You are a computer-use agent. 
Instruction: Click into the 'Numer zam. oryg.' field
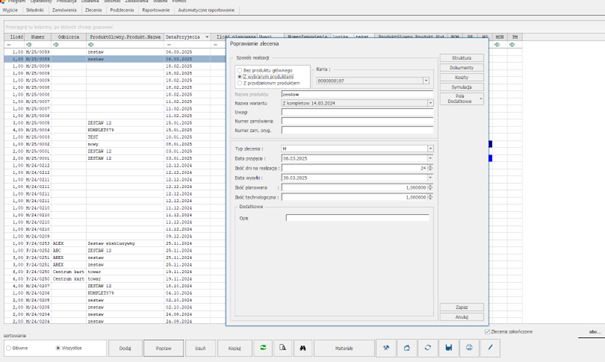(357, 130)
